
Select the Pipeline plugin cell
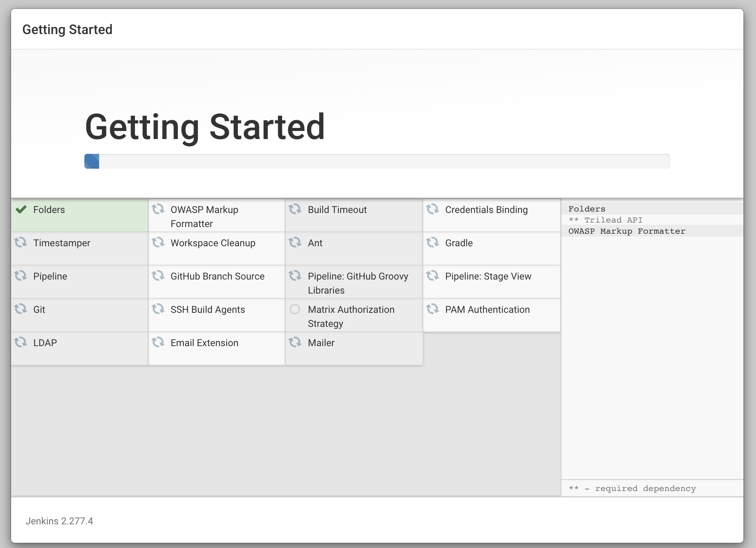coord(80,281)
